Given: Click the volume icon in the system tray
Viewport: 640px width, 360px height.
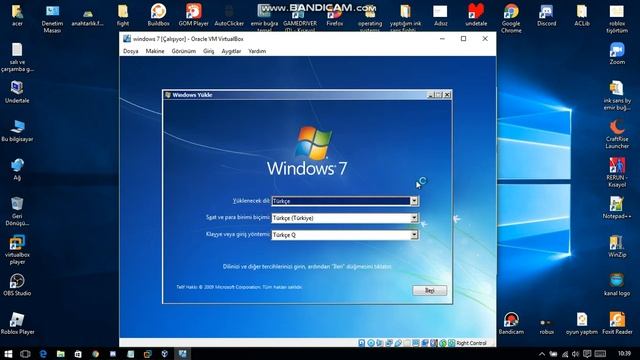Looking at the screenshot, I should [x=576, y=353].
